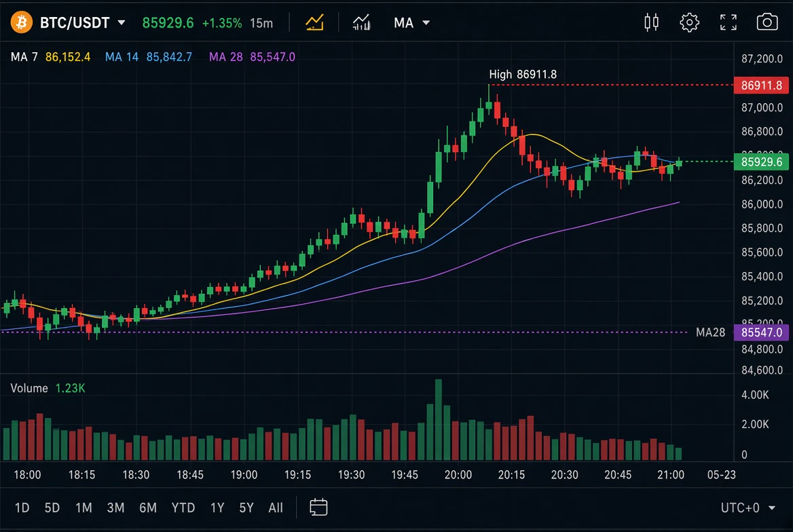Click the 4.00K volume axis label

point(755,394)
